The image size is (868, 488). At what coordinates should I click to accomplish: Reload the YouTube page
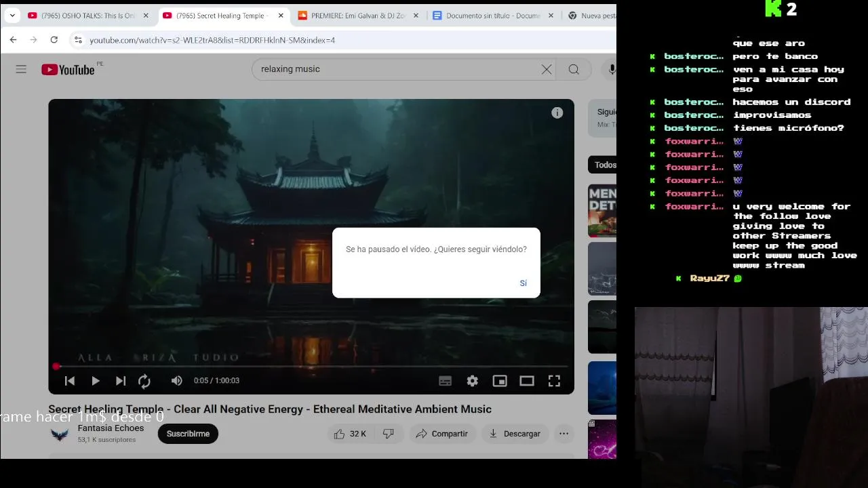click(54, 40)
